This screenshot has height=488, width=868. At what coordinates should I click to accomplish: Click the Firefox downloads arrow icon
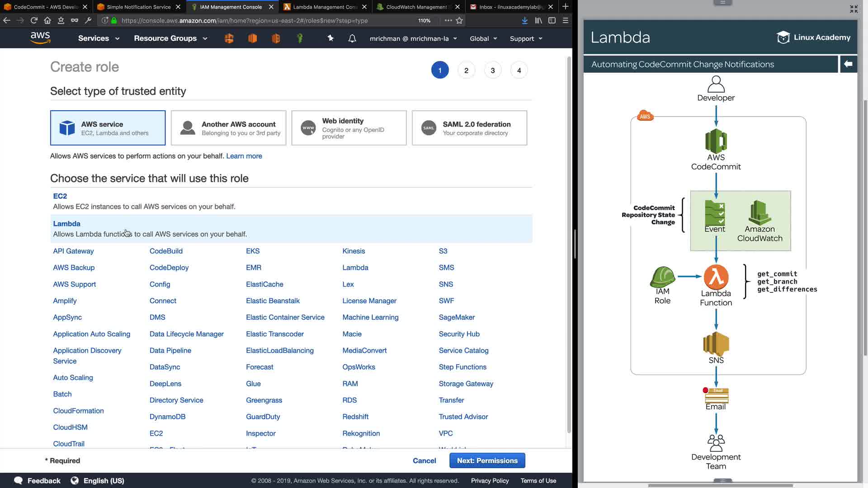524,20
